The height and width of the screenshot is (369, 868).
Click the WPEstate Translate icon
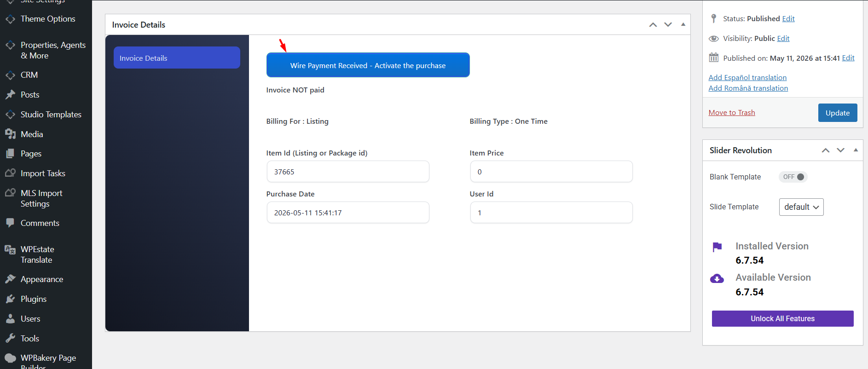point(10,249)
